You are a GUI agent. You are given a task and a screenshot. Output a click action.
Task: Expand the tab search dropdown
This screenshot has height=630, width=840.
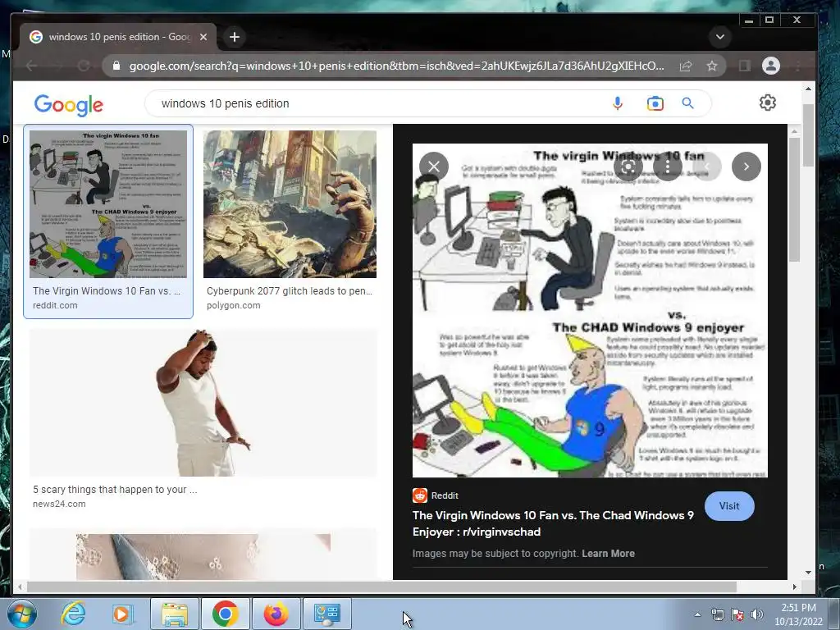(720, 37)
